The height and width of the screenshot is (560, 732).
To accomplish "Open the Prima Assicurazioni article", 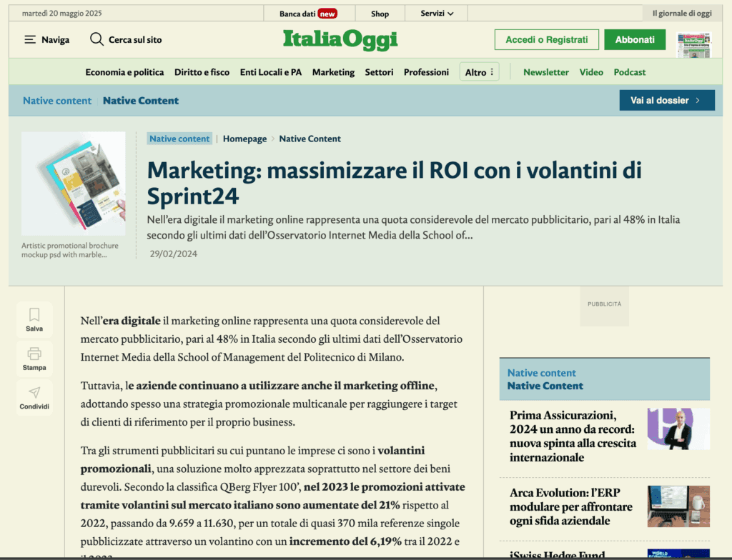I will pyautogui.click(x=572, y=436).
